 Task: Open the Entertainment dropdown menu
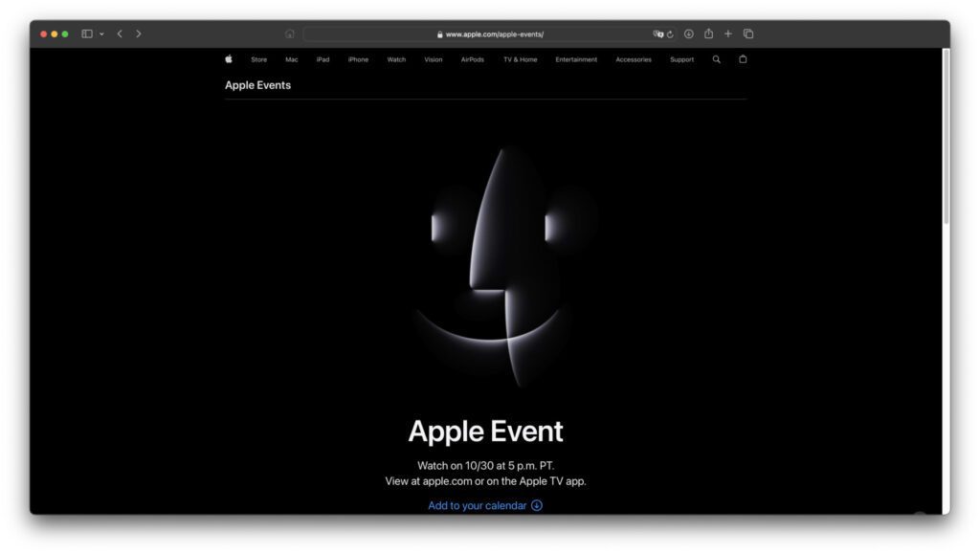point(575,59)
